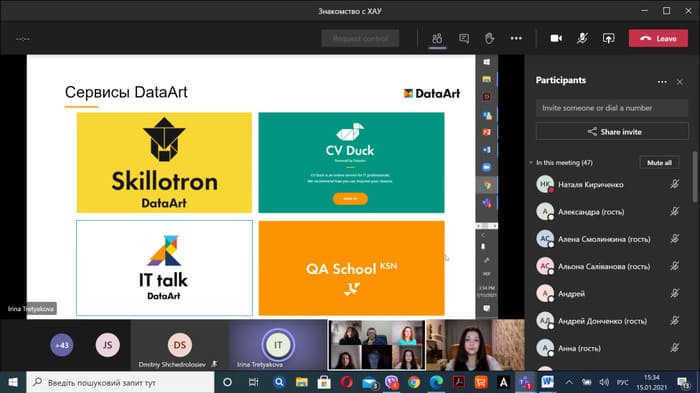Open Microsoft Edge from the taskbar
This screenshot has height=393, width=700.
coord(436,382)
